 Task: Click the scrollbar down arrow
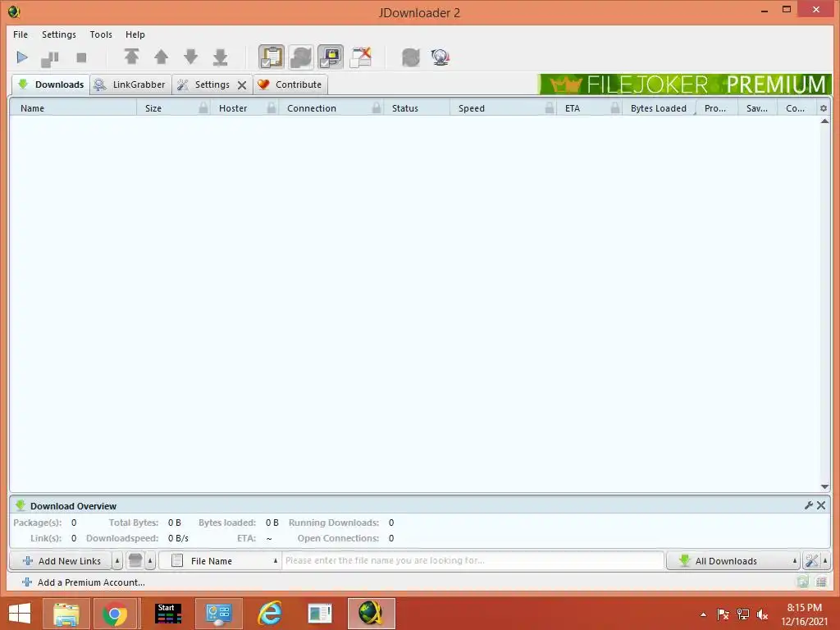click(x=824, y=486)
